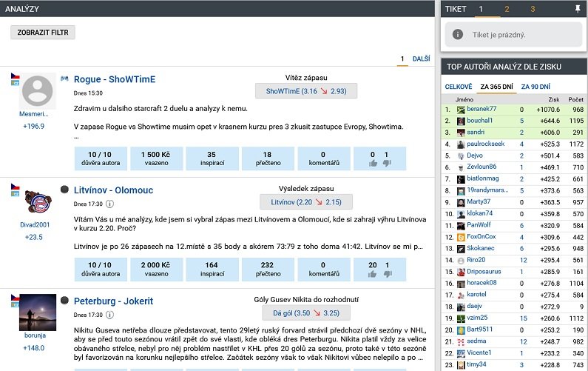The image size is (588, 371).
Task: Expand filter with ZOBRAZIT FILTR button
Action: click(43, 33)
